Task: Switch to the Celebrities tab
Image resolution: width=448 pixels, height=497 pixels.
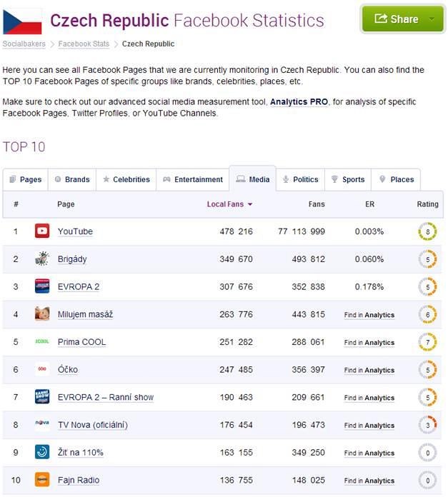Action: click(x=126, y=179)
